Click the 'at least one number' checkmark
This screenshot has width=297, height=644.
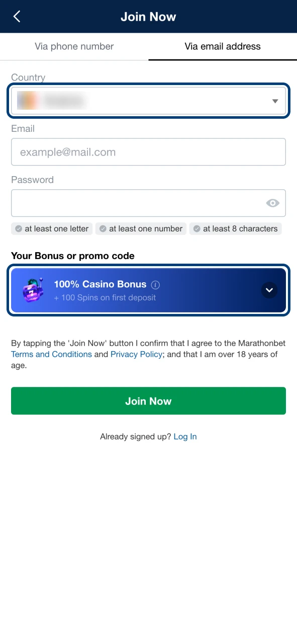[x=103, y=229]
